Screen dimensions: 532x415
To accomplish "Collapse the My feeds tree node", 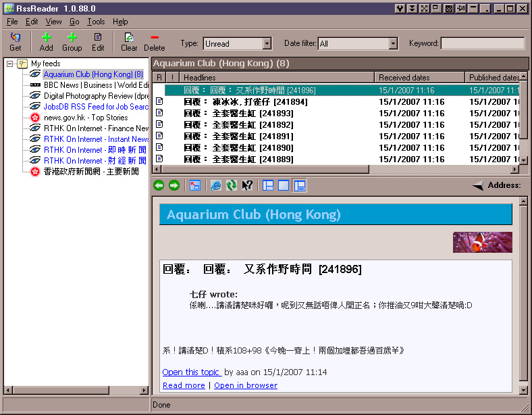I will [x=10, y=64].
